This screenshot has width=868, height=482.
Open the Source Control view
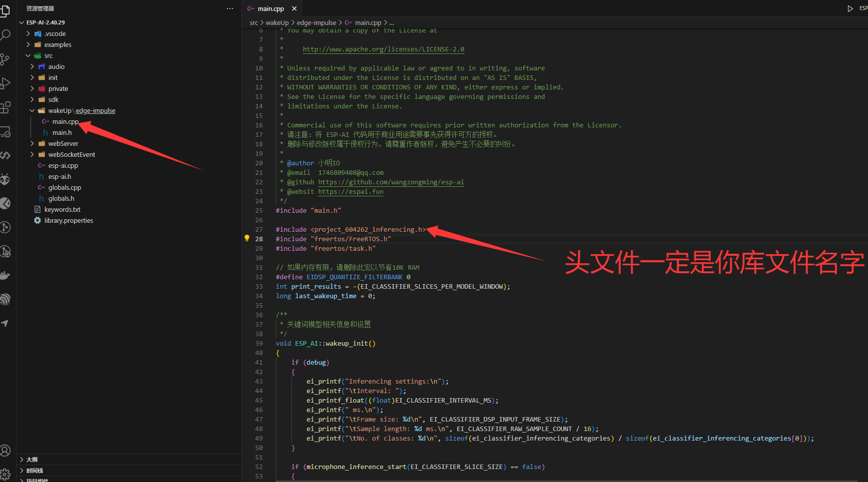point(5,59)
